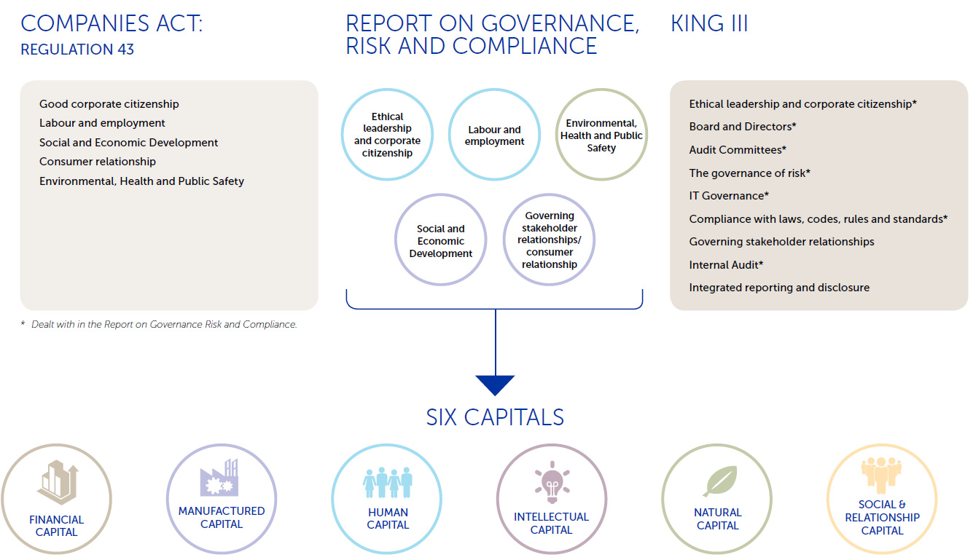Select Integrated reporting and disclosure item

pyautogui.click(x=779, y=288)
